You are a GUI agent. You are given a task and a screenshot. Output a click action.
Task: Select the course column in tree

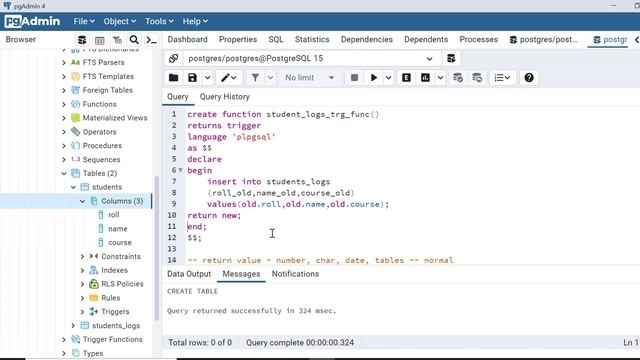point(120,242)
